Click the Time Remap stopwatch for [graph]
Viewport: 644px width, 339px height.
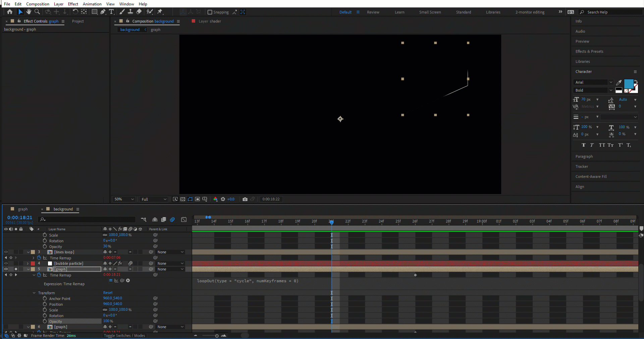coord(39,275)
